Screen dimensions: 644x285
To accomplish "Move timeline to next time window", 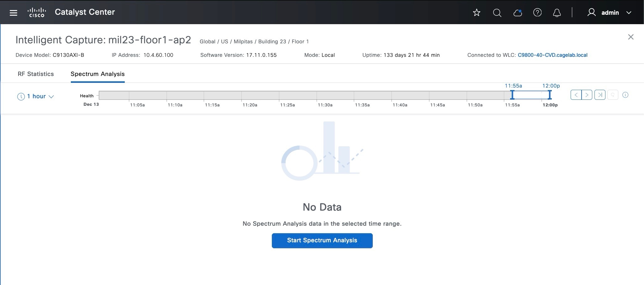I will pyautogui.click(x=587, y=95).
